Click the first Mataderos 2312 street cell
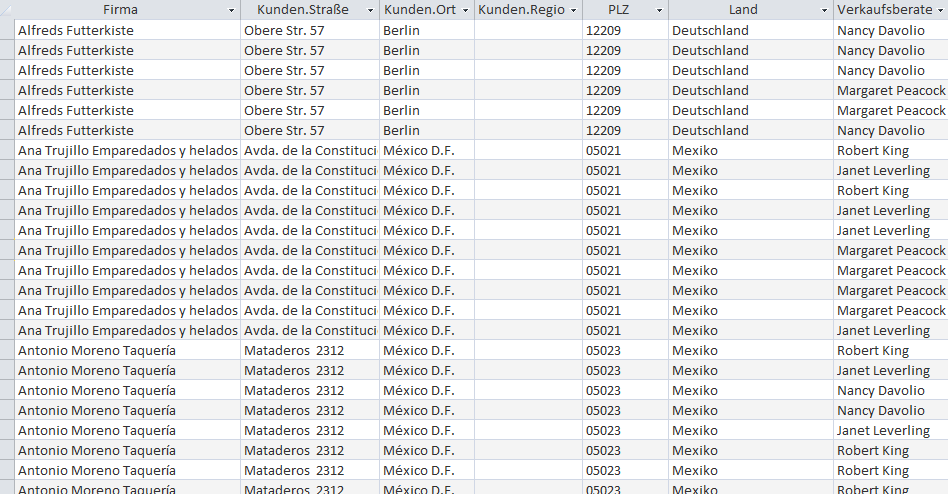This screenshot has width=948, height=494. pyautogui.click(x=310, y=350)
